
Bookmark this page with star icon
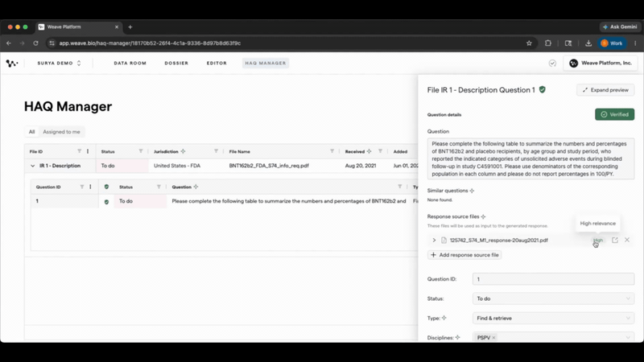(529, 43)
